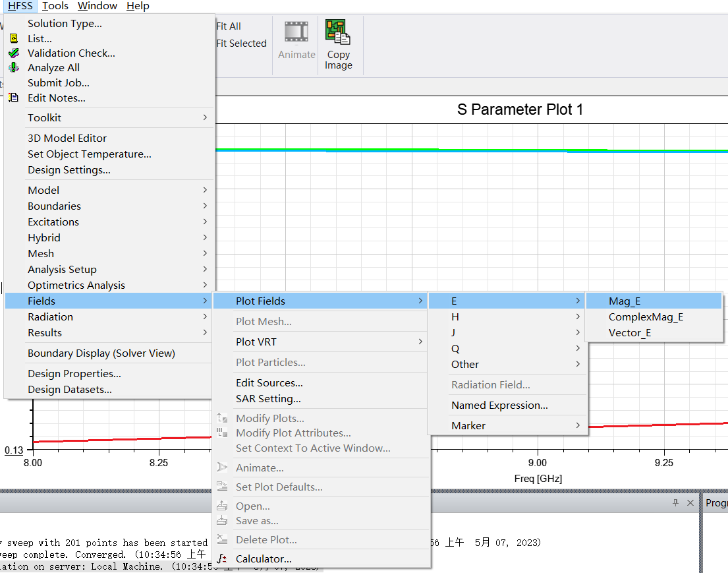Expand the Boundaries submenu arrow
The height and width of the screenshot is (573, 728).
(205, 206)
